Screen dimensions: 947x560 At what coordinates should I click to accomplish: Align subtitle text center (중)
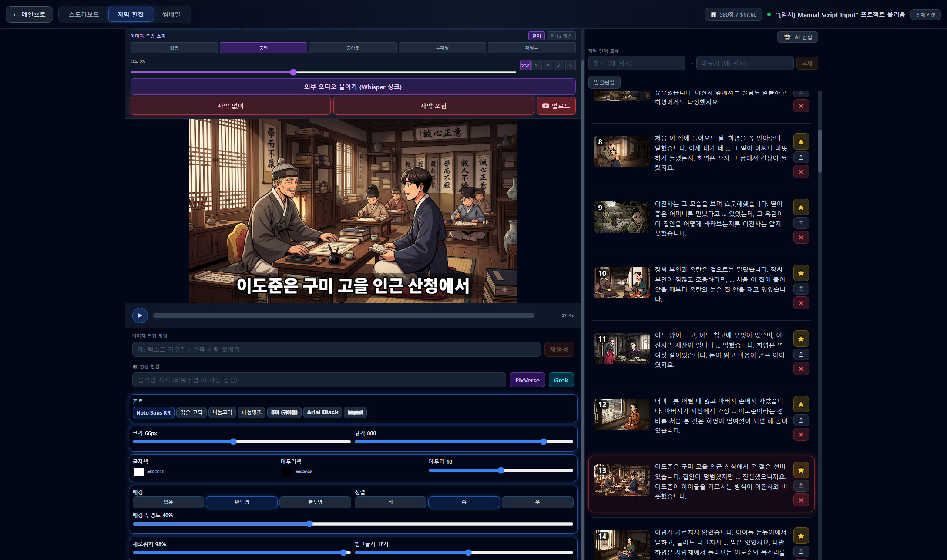tap(464, 502)
